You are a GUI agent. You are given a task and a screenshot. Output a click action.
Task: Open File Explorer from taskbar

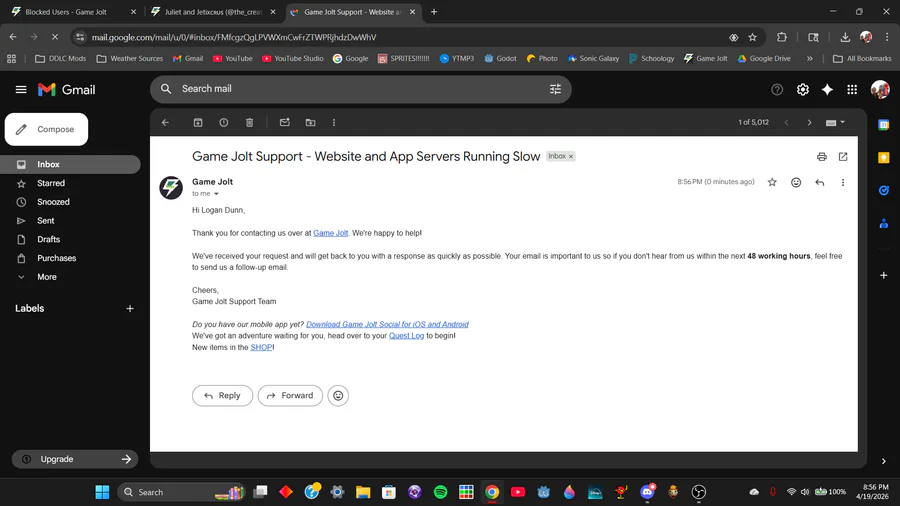coord(363,492)
